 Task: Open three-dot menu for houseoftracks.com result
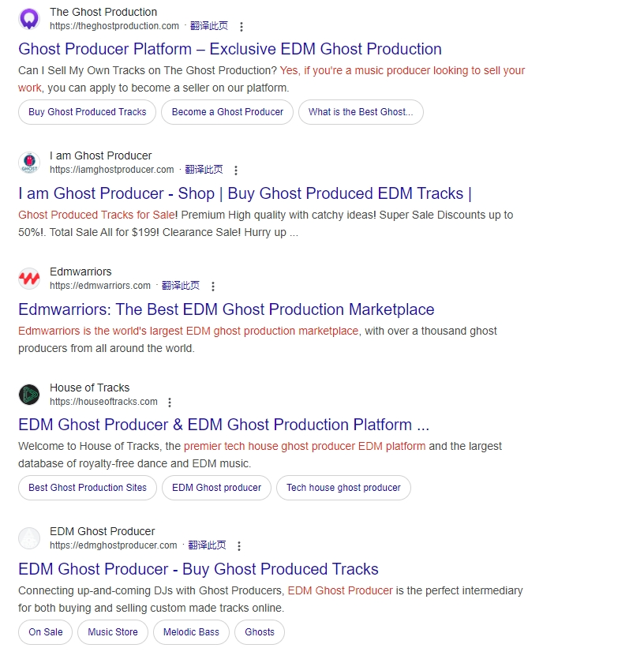[170, 402]
